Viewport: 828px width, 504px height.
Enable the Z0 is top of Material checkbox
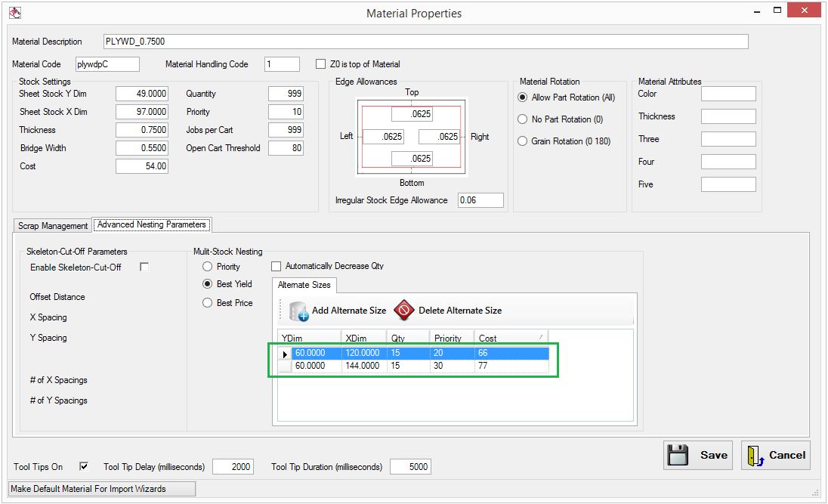[320, 64]
